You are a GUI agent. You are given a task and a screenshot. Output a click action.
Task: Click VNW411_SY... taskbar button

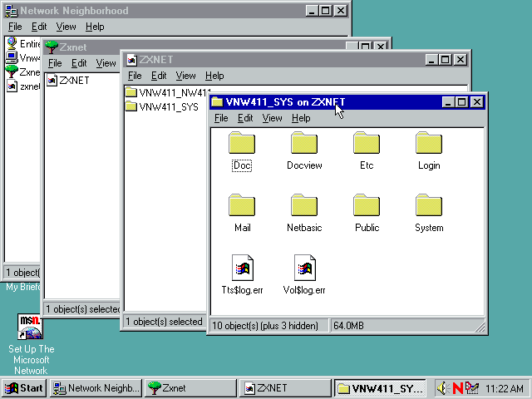tap(380, 388)
